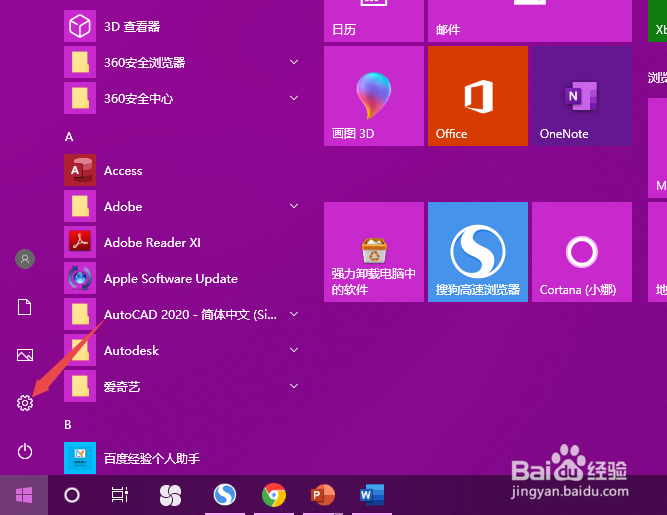Launch 百度经验个人助手 from the app list
The height and width of the screenshot is (515, 667).
point(182,458)
